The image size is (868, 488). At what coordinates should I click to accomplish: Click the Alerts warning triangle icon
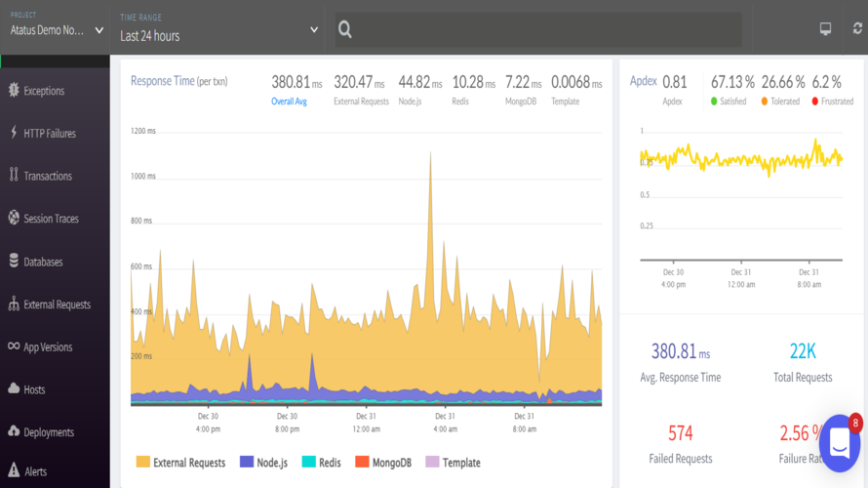click(14, 470)
